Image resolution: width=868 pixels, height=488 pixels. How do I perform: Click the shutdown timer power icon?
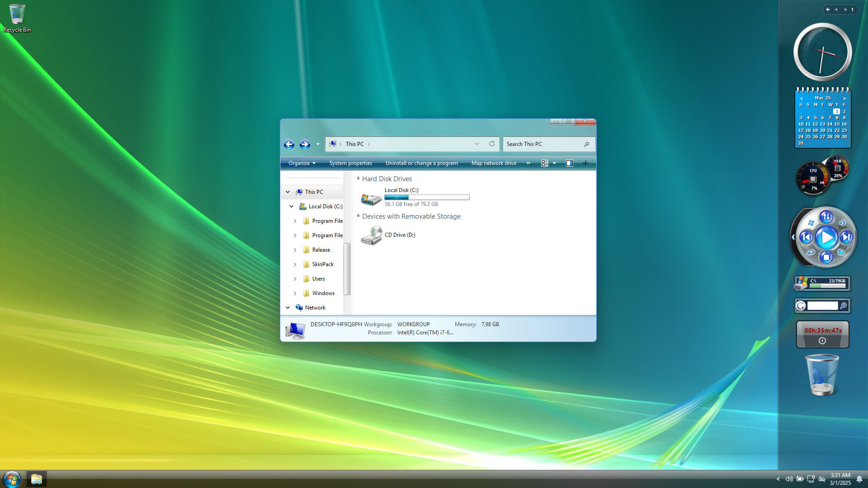822,341
